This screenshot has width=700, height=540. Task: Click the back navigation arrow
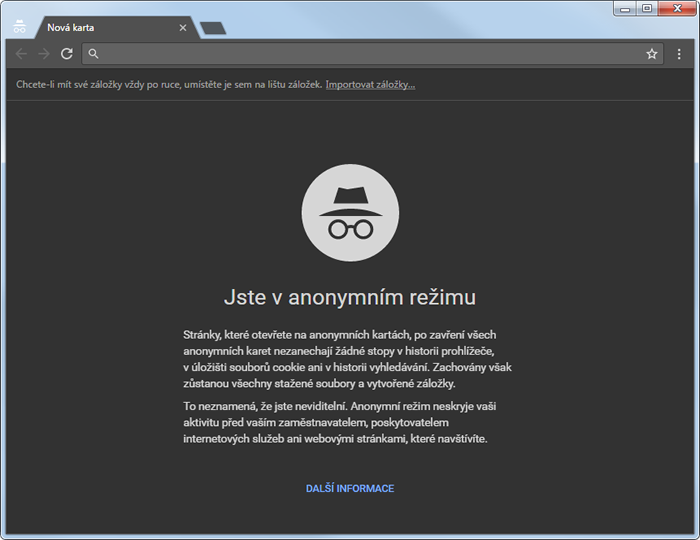point(21,54)
